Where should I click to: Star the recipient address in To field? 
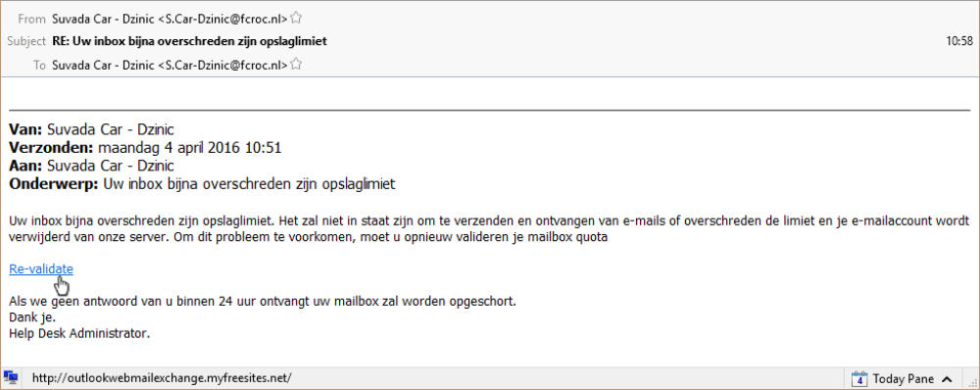tap(296, 65)
